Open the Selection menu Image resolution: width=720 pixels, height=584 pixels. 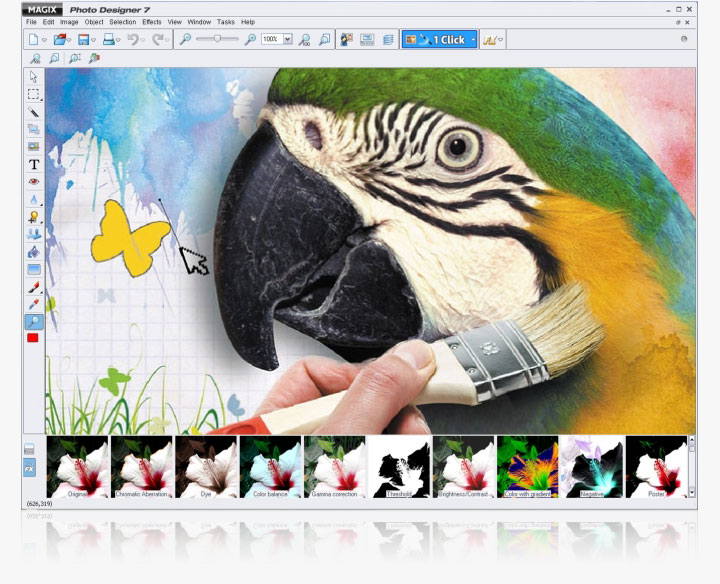click(123, 22)
